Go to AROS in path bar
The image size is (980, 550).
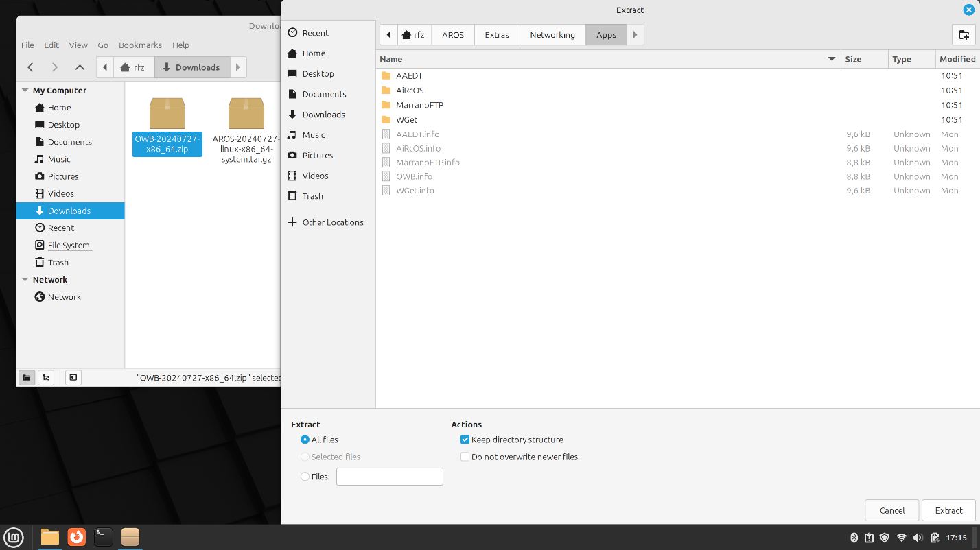[x=453, y=35]
